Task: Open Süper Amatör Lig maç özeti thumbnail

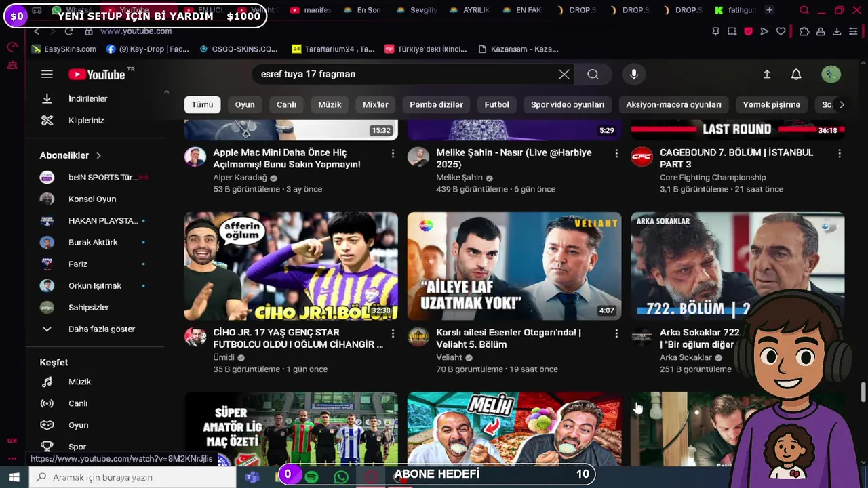Action: tap(291, 428)
